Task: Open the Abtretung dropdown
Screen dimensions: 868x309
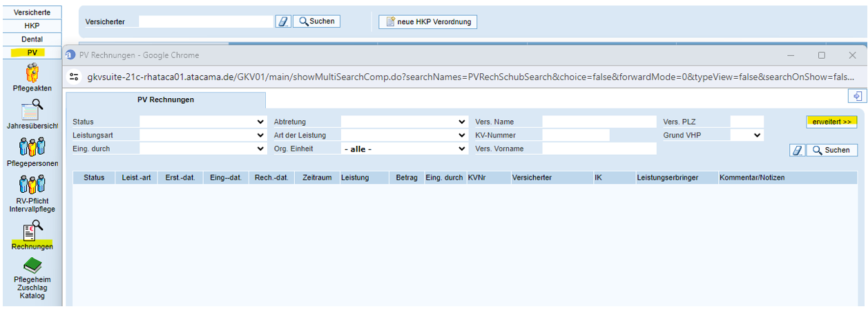Action: coord(404,122)
